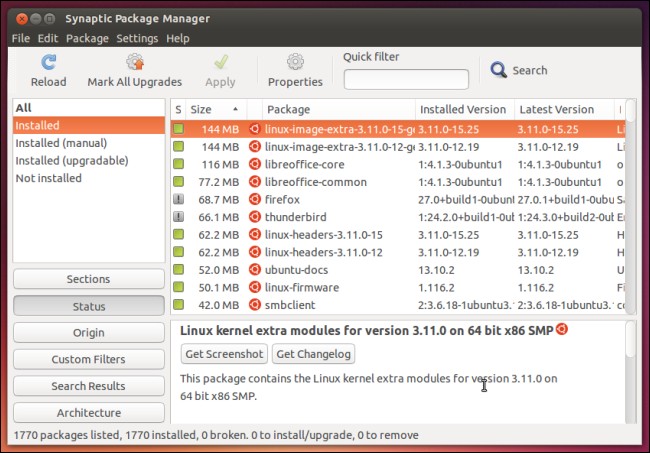Click in the Quick filter input field
The height and width of the screenshot is (453, 650).
click(406, 79)
